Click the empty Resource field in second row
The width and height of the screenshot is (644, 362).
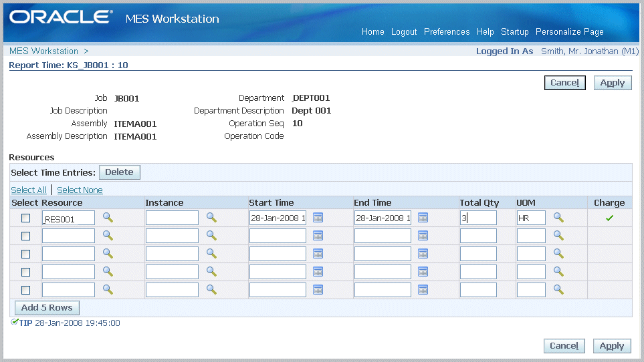(68, 236)
